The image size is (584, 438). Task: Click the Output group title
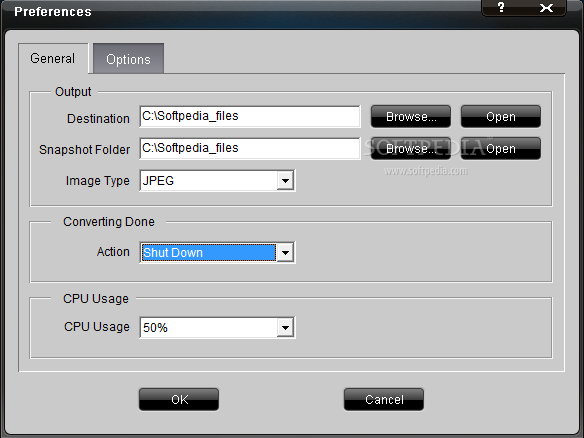73,92
